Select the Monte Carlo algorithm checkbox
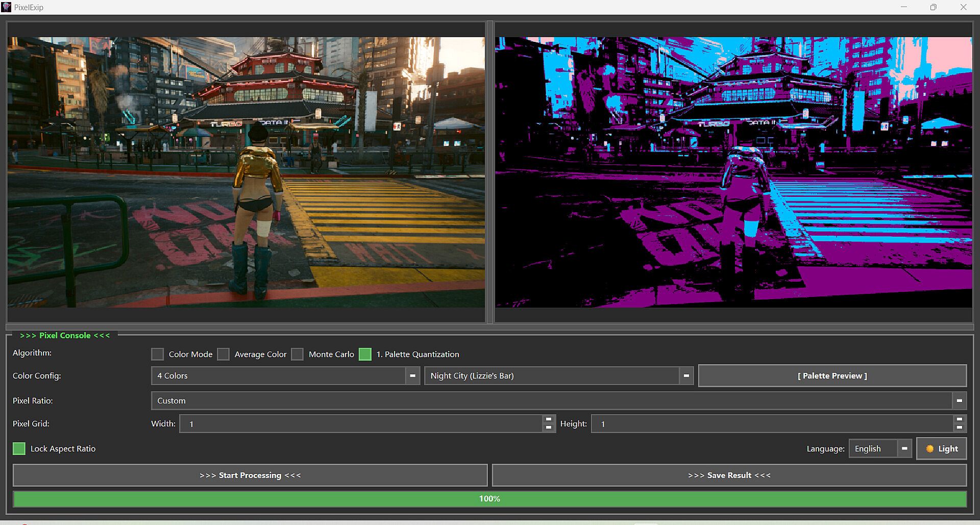980x525 pixels. [x=298, y=354]
